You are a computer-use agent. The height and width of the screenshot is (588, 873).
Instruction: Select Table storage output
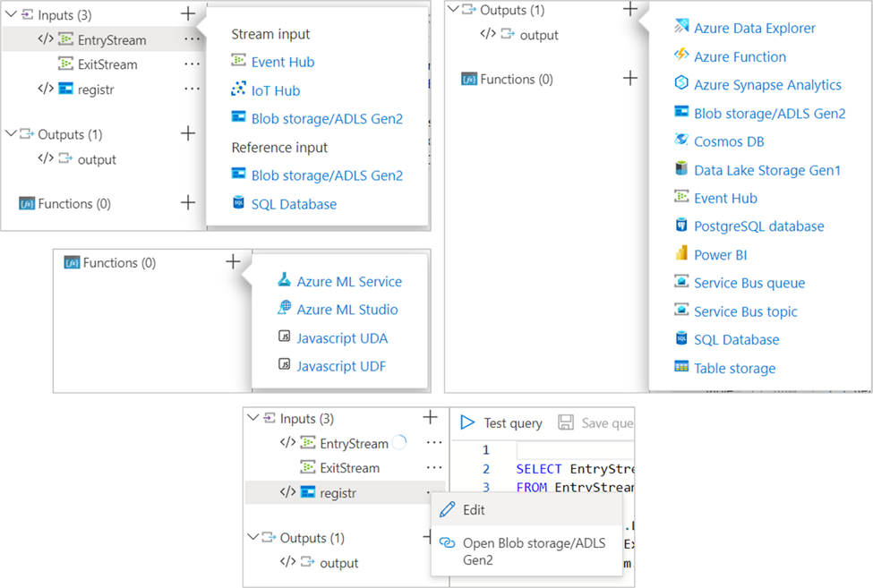pyautogui.click(x=734, y=368)
